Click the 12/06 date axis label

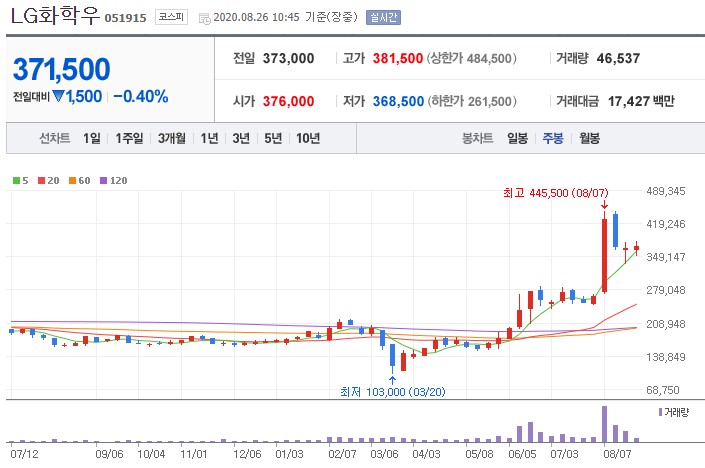coord(247,454)
